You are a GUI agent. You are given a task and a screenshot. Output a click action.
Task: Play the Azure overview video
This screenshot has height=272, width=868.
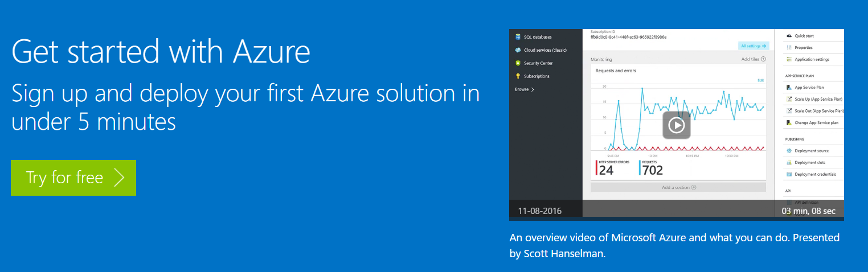coord(676,125)
